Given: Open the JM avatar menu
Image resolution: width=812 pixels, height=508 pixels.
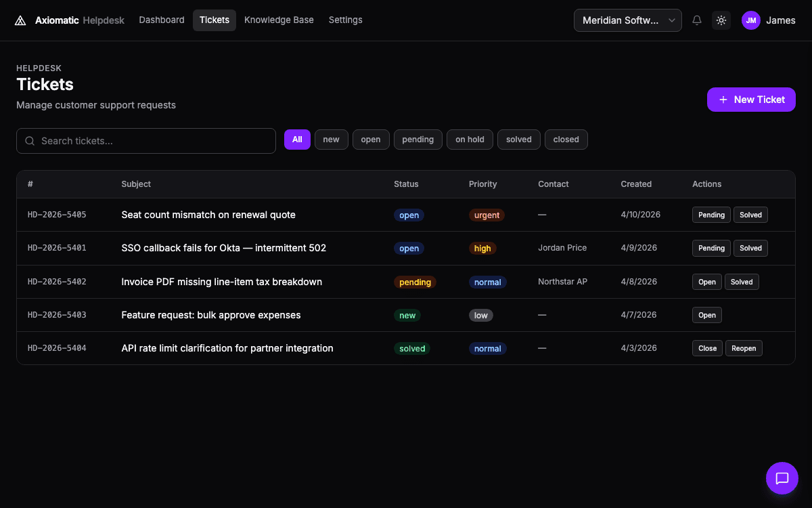Looking at the screenshot, I should click(x=750, y=20).
